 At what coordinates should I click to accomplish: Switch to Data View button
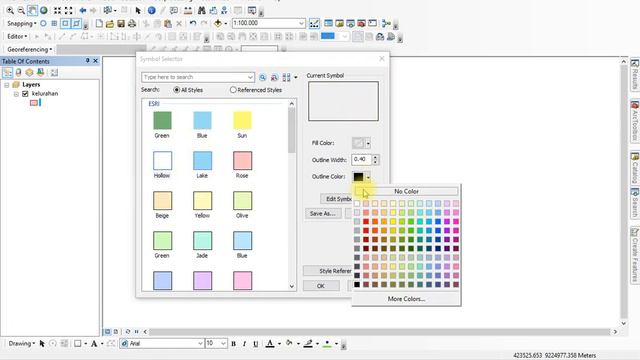point(108,332)
